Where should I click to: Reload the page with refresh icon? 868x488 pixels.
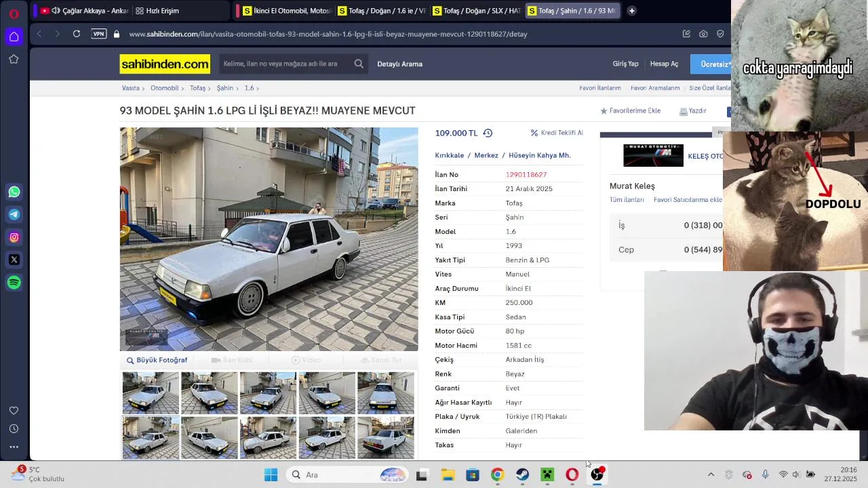77,34
